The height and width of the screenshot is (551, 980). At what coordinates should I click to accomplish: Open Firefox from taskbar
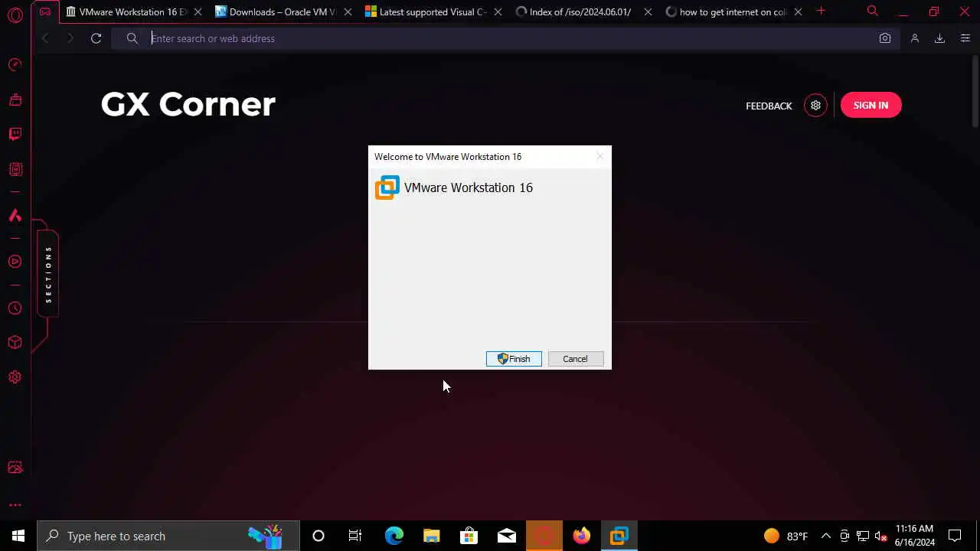tap(582, 536)
